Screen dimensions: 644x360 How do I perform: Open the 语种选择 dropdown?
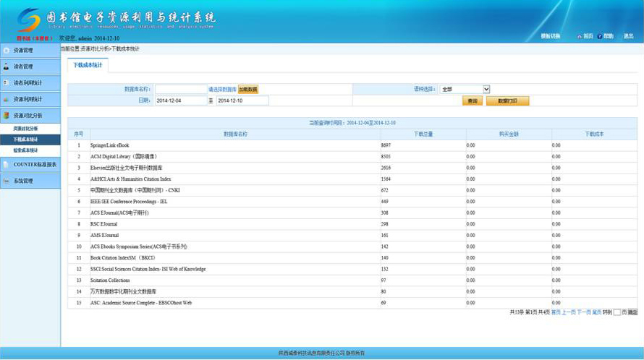pos(465,89)
